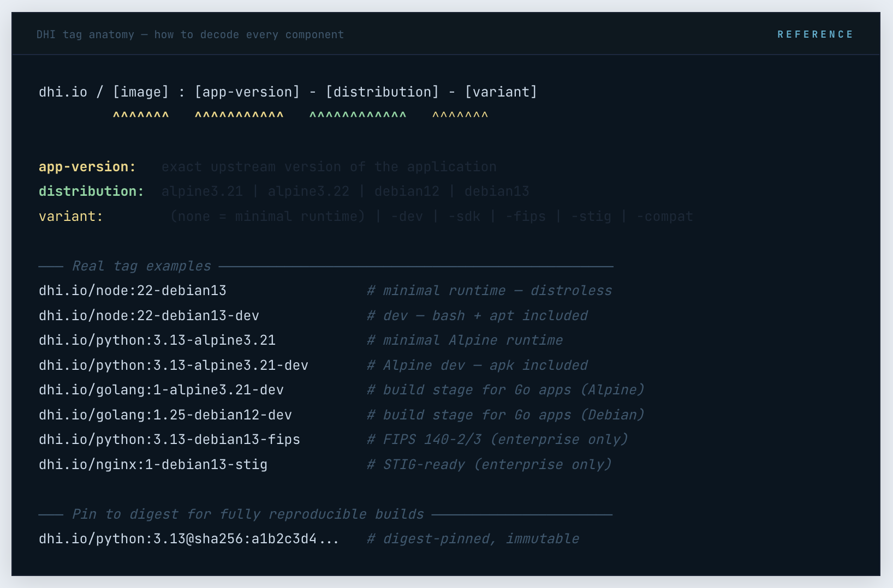Click the Pin to digest section header

(x=247, y=514)
